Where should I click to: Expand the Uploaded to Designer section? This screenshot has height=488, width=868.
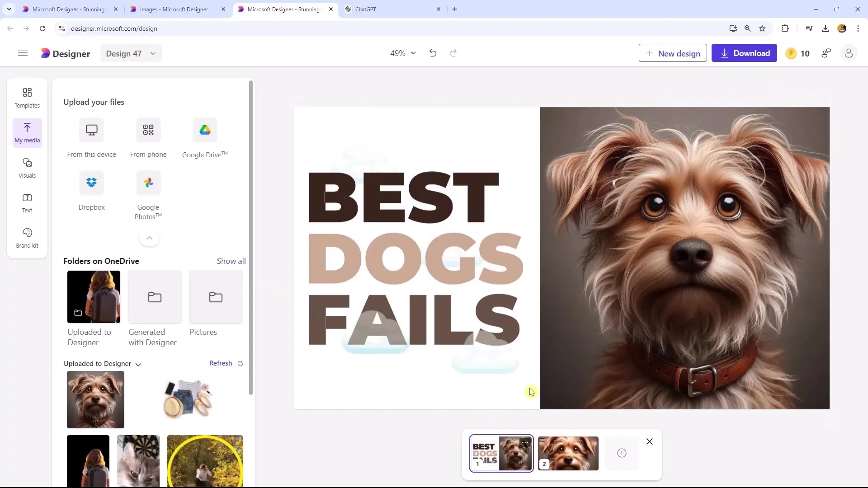pos(138,364)
